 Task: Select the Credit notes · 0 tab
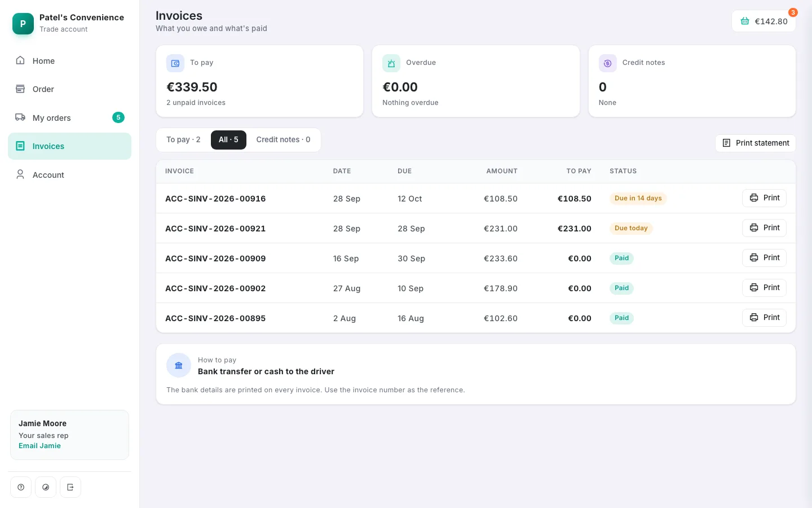pos(283,139)
